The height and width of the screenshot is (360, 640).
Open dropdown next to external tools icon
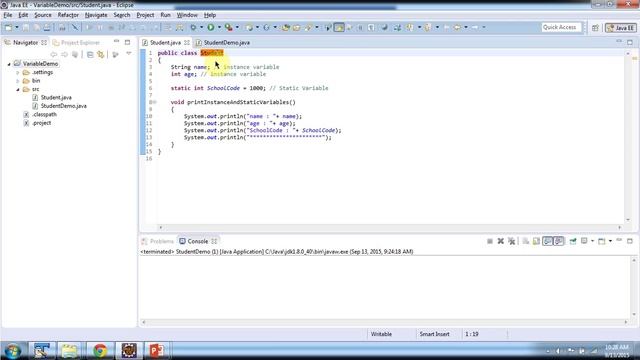(x=237, y=27)
